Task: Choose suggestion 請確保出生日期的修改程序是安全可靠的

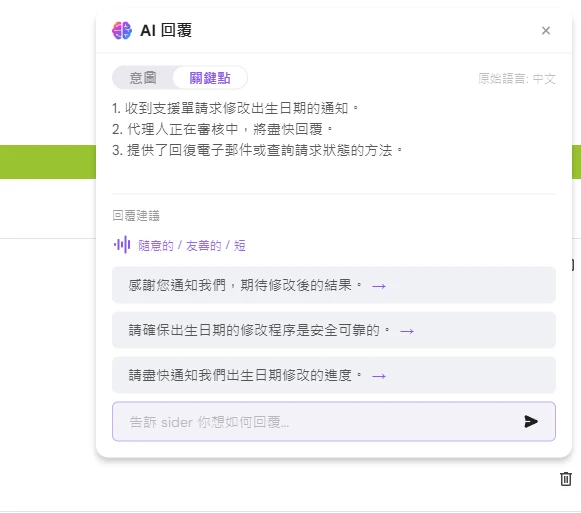Action: [334, 330]
